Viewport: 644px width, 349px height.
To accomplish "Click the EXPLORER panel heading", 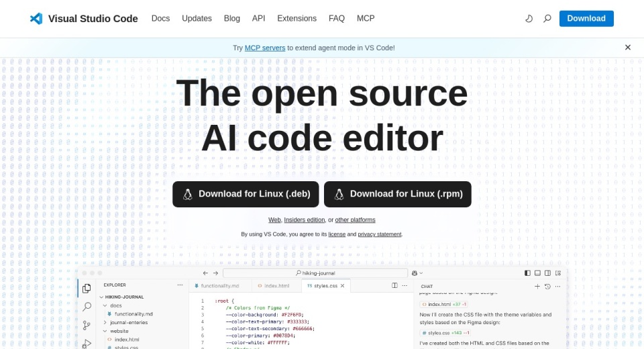I will (115, 285).
